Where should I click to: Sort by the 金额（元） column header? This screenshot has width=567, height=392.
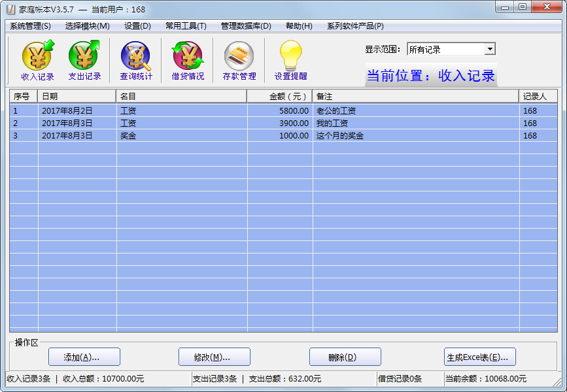[279, 97]
